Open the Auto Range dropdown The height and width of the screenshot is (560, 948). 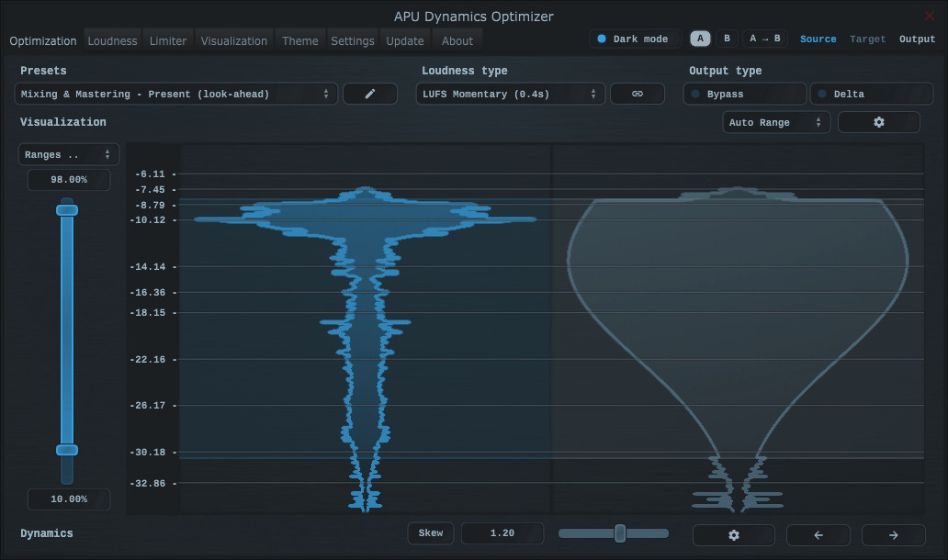coord(775,122)
